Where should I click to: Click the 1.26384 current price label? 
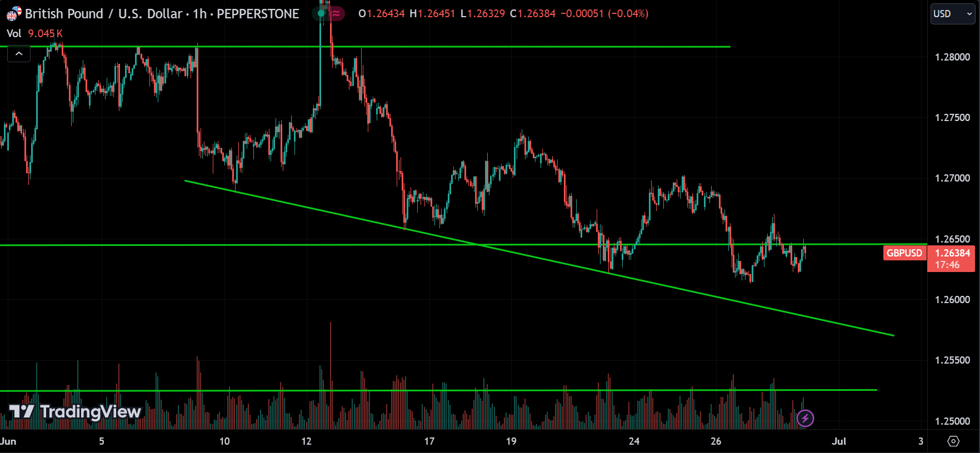pos(952,253)
